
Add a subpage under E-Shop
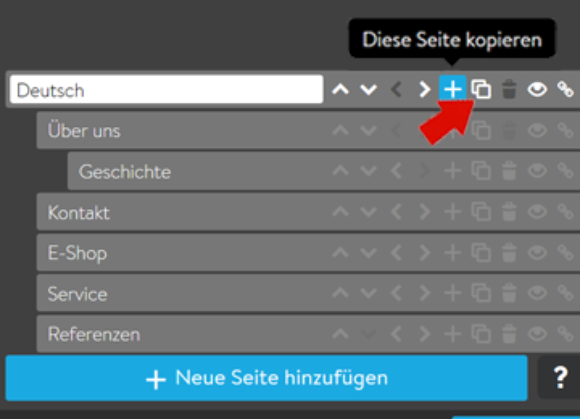pyautogui.click(x=453, y=253)
